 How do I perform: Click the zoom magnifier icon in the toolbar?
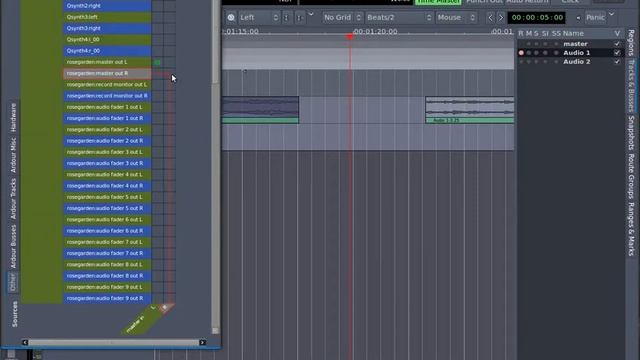tap(231, 18)
